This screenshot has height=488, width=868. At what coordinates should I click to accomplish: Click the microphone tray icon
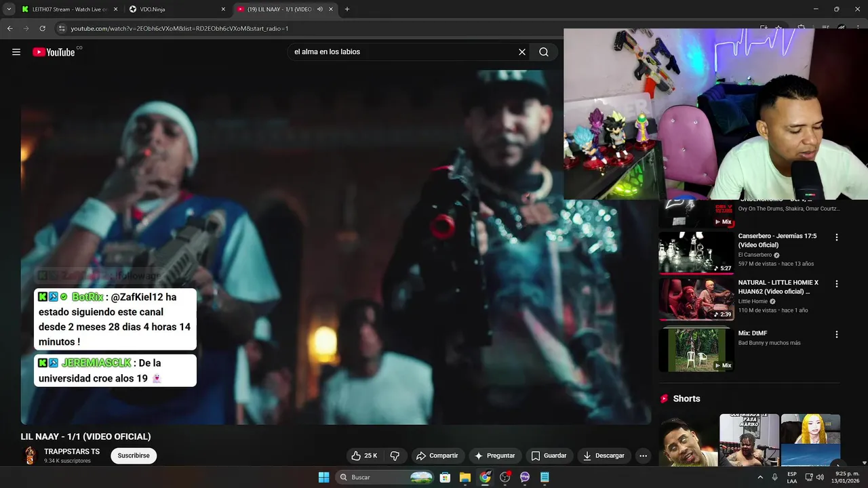click(775, 477)
